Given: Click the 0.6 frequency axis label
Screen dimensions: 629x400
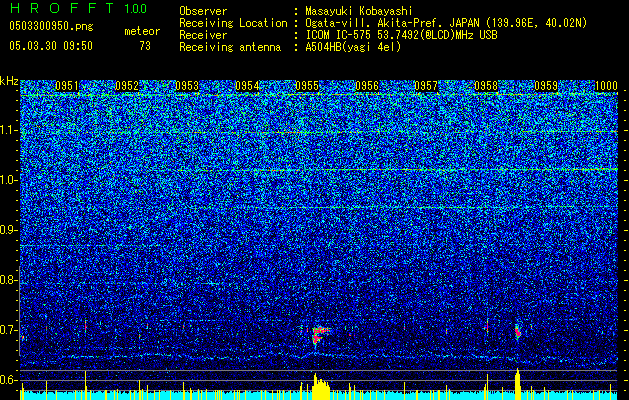Looking at the screenshot, I should [7, 380].
